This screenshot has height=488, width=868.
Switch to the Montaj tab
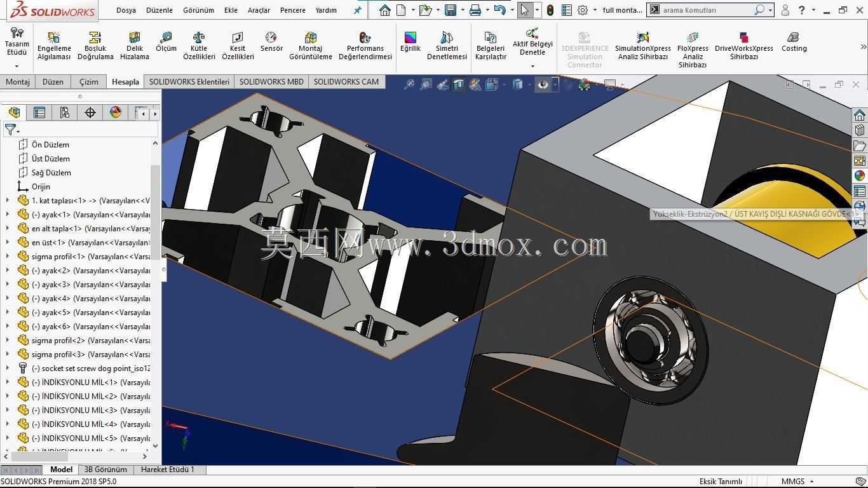pyautogui.click(x=17, y=81)
